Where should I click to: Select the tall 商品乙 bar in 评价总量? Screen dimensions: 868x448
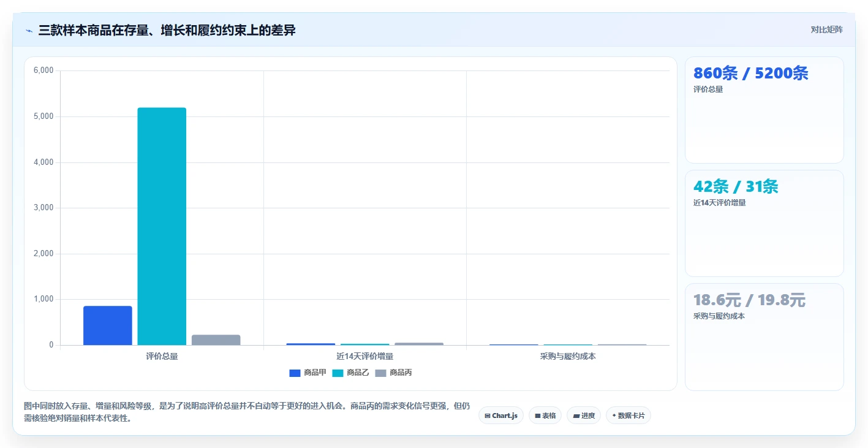tap(162, 226)
